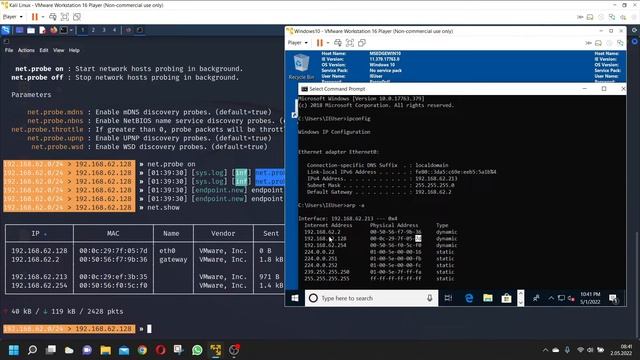Enable Unity mode in the Windows10 VMware toolbar

tap(362, 43)
